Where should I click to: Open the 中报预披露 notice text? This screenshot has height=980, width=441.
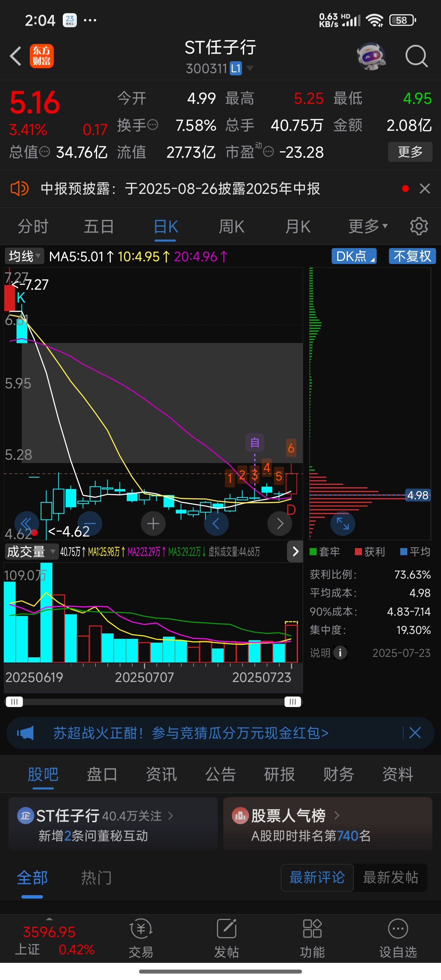pos(180,189)
